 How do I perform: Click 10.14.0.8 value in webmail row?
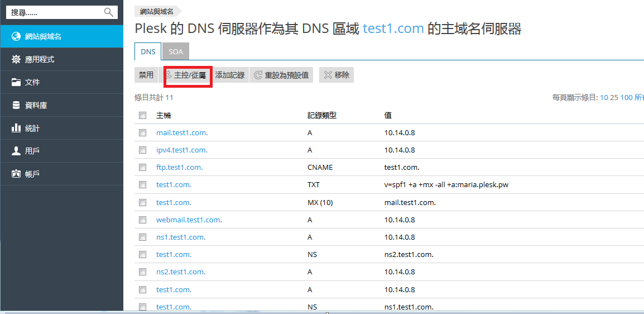pos(400,220)
